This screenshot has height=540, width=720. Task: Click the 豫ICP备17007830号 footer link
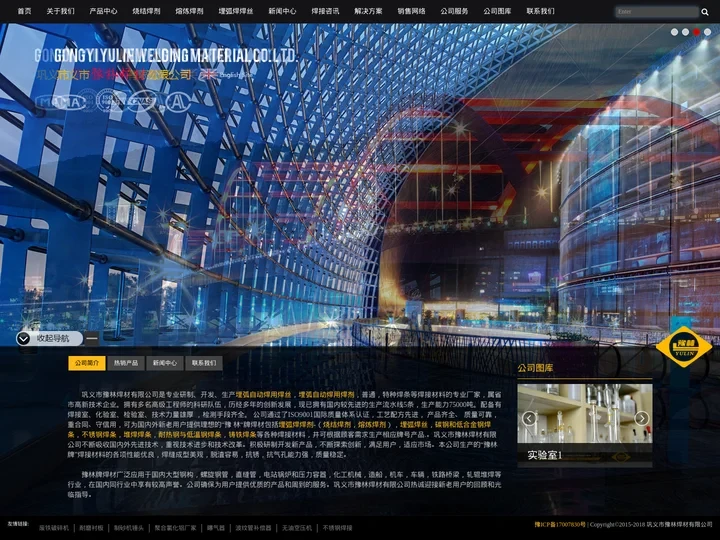(x=560, y=524)
